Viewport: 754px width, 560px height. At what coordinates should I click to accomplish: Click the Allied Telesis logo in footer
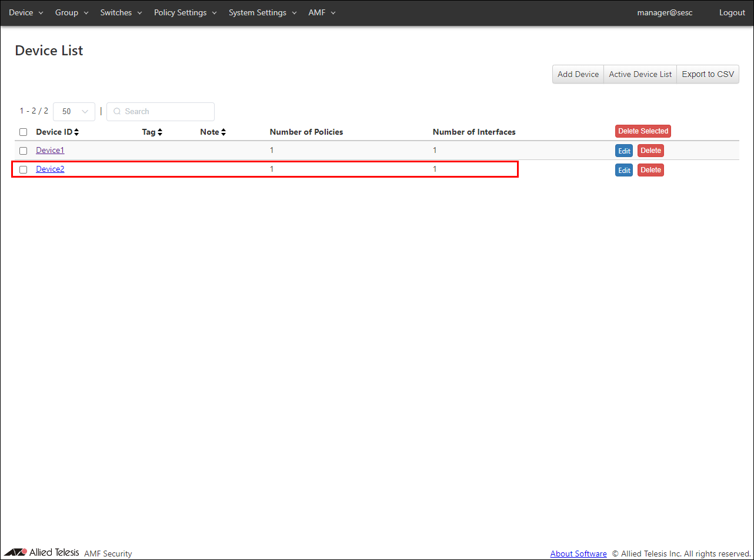41,553
